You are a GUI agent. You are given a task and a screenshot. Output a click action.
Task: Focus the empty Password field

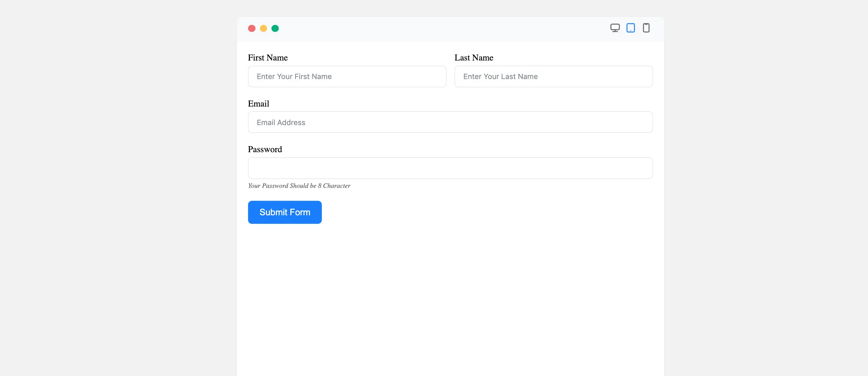450,168
